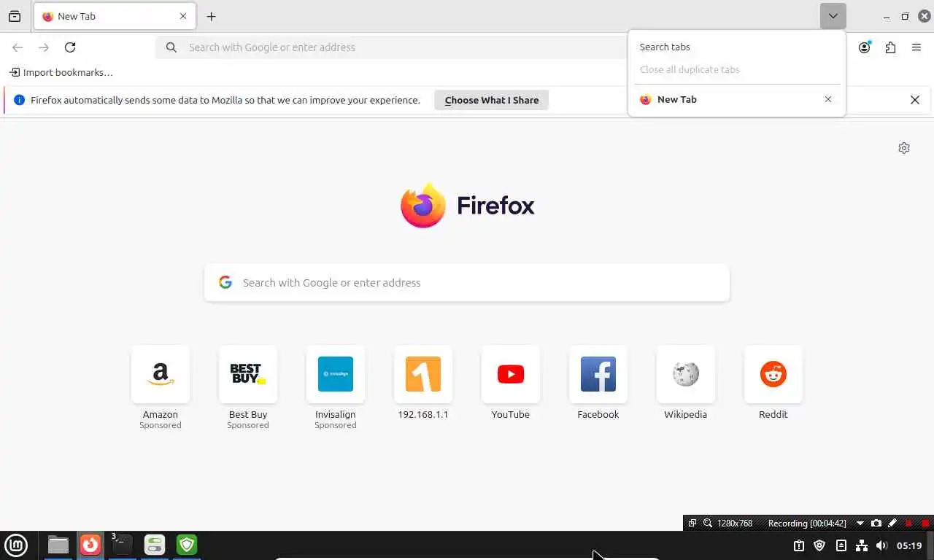
Task: Open the network connections tray icon
Action: point(861,545)
